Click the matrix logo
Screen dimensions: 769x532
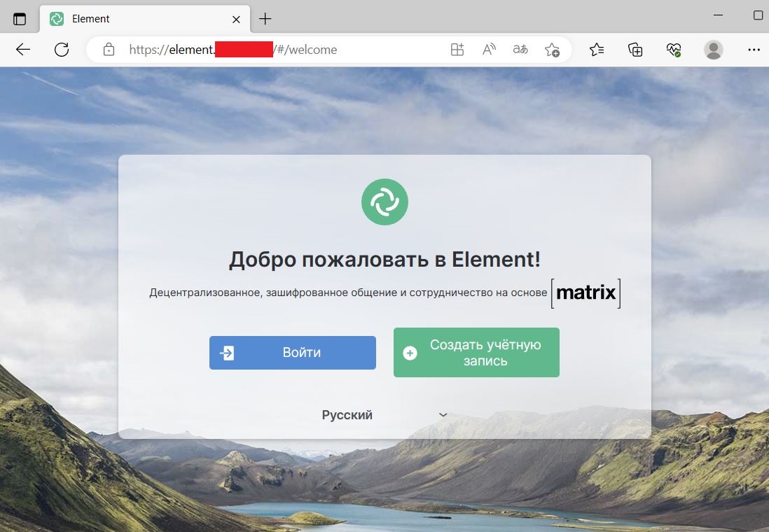(x=586, y=293)
